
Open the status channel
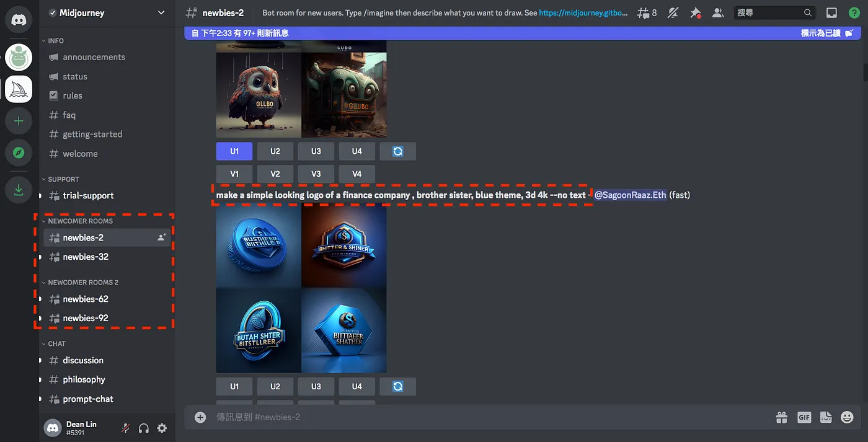[107, 76]
